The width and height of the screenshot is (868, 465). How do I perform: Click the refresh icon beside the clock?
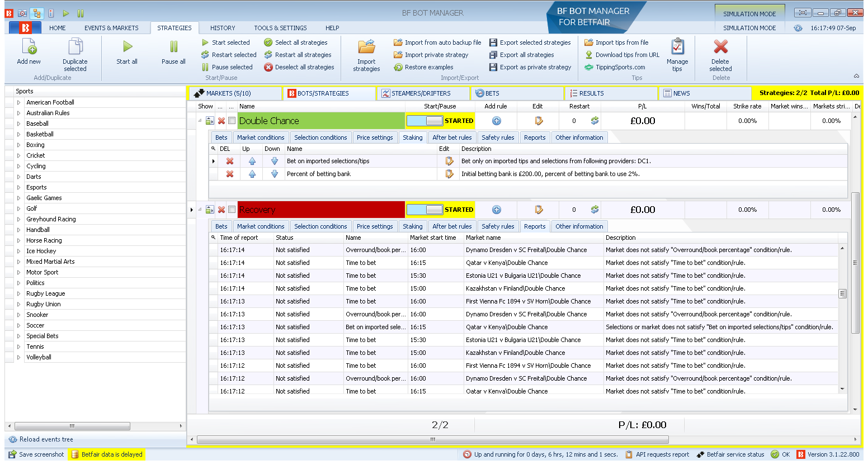click(x=798, y=28)
